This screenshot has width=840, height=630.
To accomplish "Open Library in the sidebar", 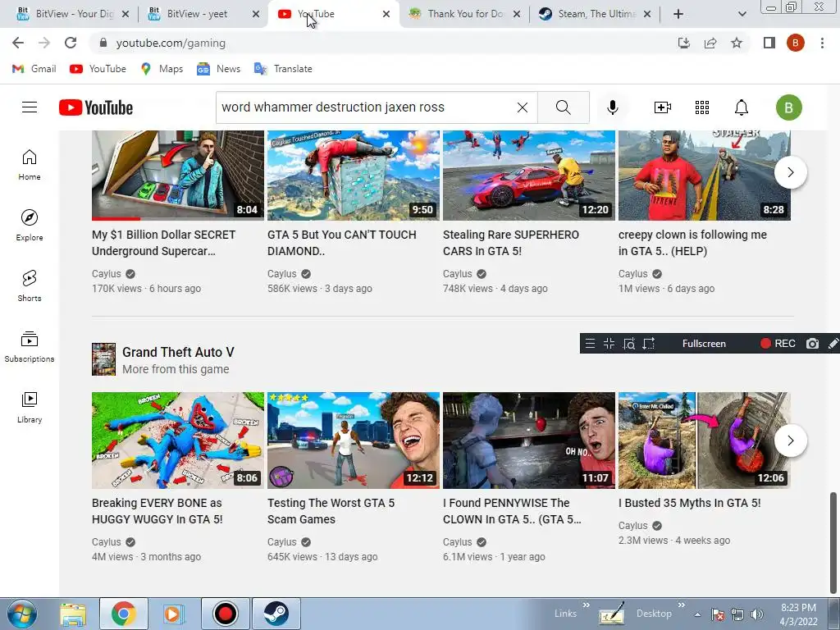I will coord(30,407).
